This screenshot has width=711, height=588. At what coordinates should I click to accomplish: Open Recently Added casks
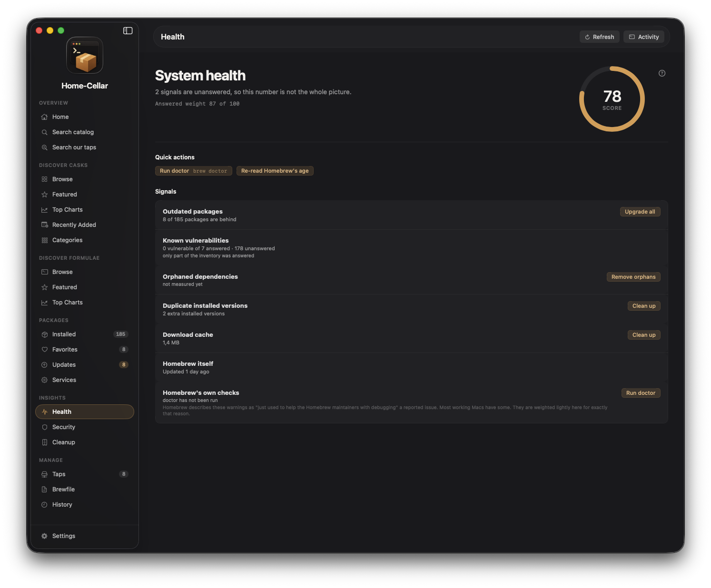tap(85, 225)
